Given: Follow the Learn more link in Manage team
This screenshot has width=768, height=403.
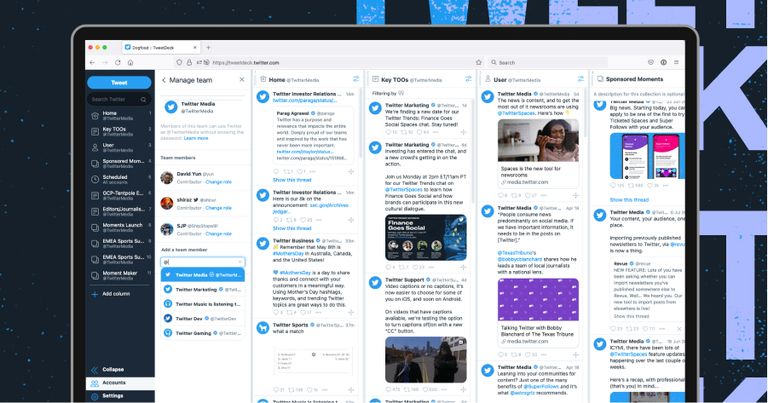Looking at the screenshot, I should point(196,139).
